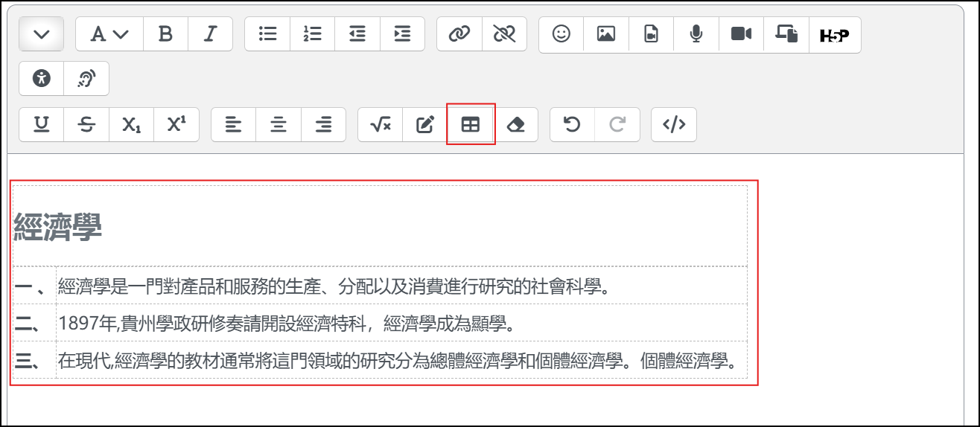Insert H5P content
The height and width of the screenshot is (427, 980).
click(x=835, y=35)
